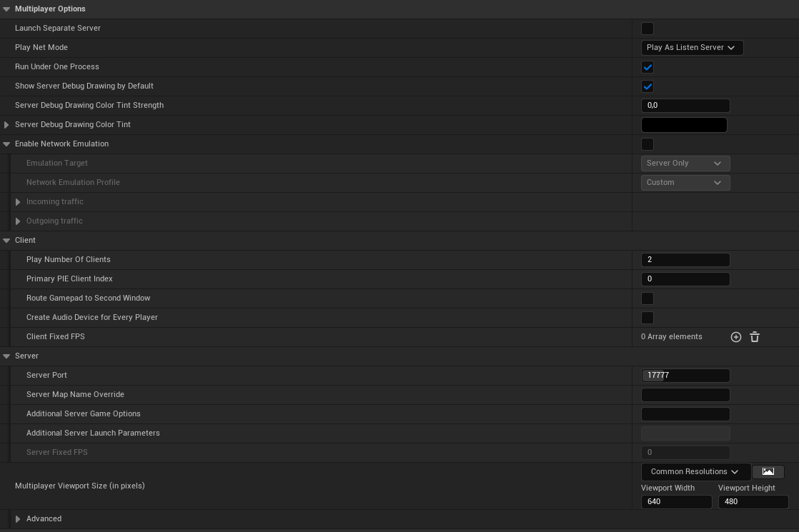Collapse the Server category

coord(6,356)
